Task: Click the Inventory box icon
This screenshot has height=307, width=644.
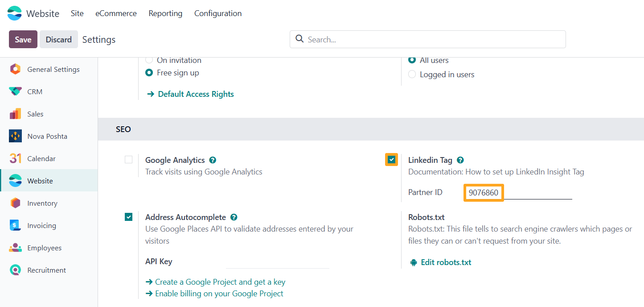Action: point(15,203)
